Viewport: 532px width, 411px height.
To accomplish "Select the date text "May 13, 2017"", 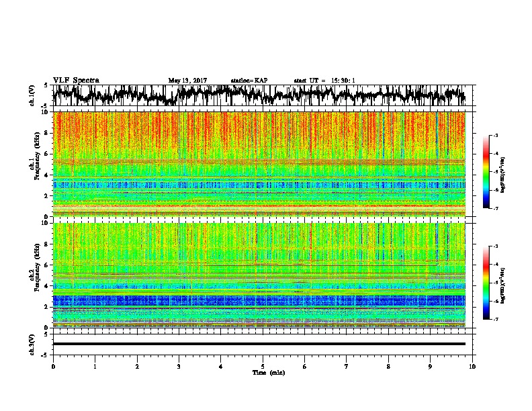I will pyautogui.click(x=187, y=81).
